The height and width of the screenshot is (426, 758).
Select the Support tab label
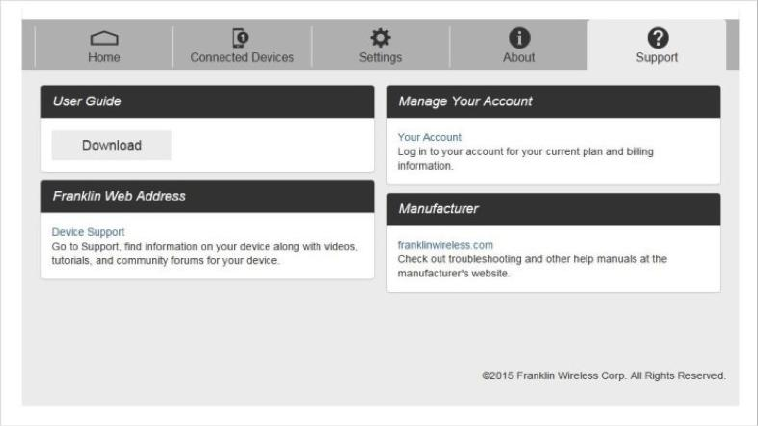(x=657, y=58)
